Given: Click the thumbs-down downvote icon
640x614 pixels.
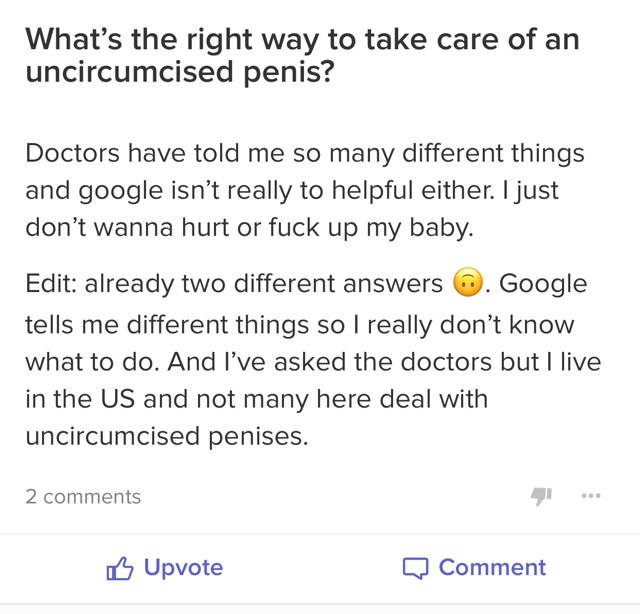Looking at the screenshot, I should click(x=541, y=496).
